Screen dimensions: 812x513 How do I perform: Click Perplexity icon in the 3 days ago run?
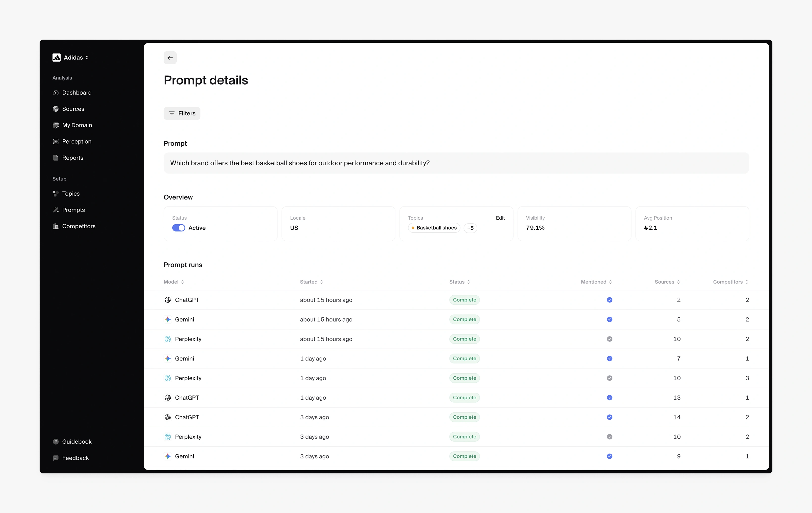(168, 437)
